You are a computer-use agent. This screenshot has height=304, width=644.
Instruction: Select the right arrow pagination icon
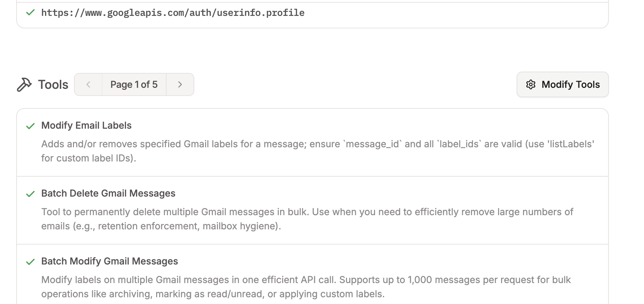[x=180, y=84]
